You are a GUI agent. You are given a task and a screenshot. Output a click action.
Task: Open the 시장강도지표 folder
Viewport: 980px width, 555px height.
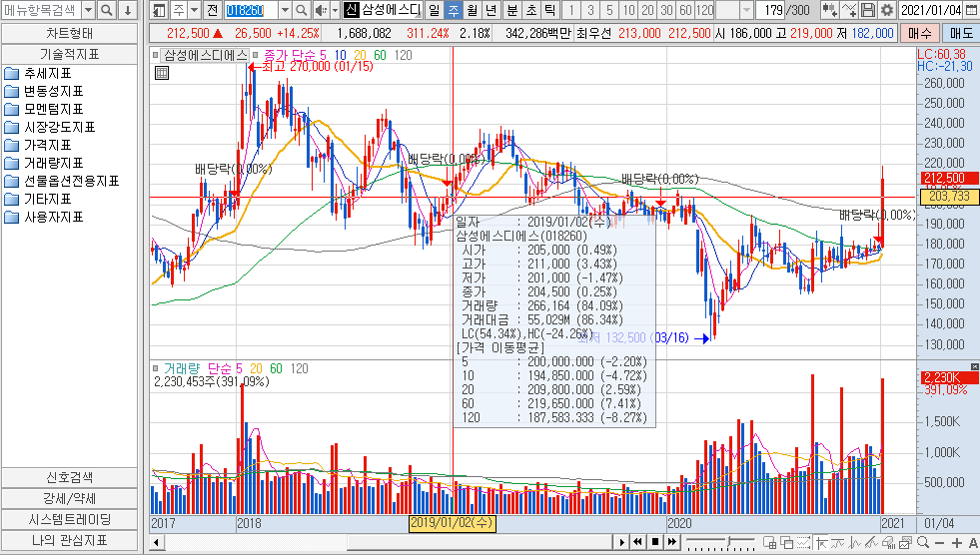coord(49,128)
